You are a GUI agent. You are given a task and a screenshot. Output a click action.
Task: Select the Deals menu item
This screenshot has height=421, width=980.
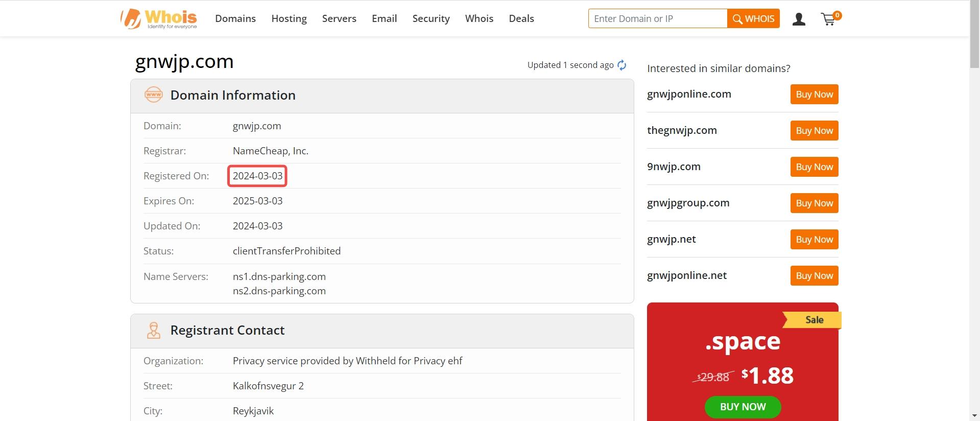(x=521, y=18)
